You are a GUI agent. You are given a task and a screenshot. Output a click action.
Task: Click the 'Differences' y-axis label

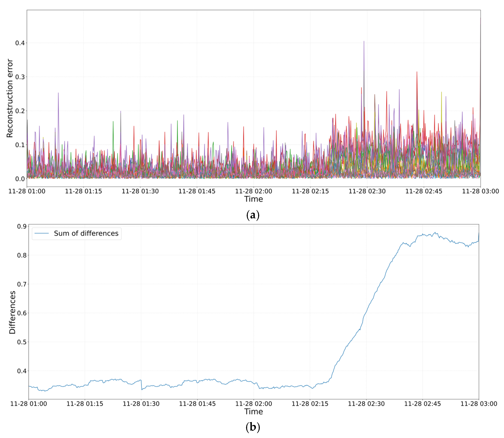(x=12, y=312)
